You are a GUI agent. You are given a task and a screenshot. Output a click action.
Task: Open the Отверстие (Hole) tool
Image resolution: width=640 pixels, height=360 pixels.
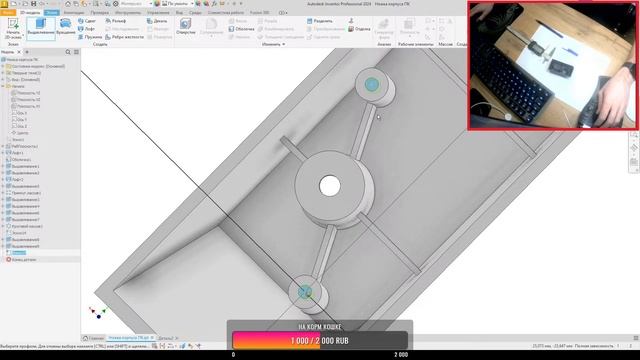tap(186, 26)
